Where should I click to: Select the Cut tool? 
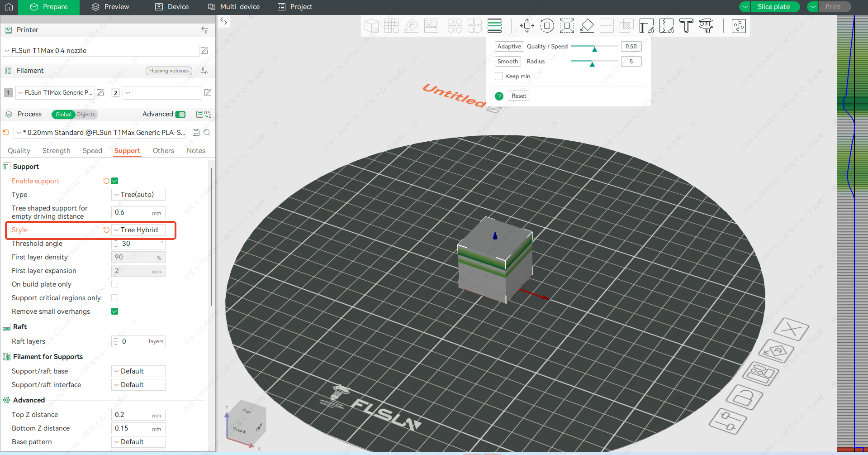tap(607, 26)
